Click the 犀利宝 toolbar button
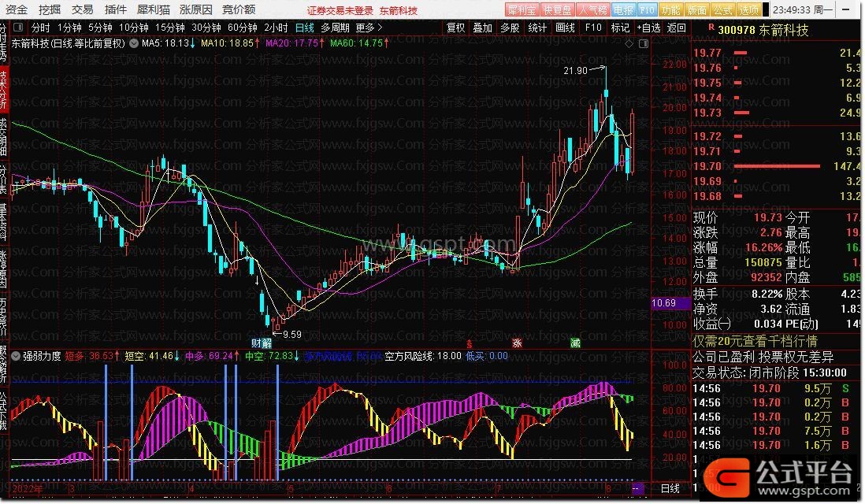 522,10
